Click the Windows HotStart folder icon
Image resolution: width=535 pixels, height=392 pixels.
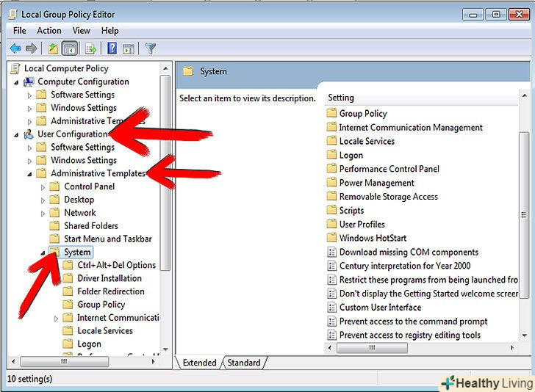tap(331, 238)
